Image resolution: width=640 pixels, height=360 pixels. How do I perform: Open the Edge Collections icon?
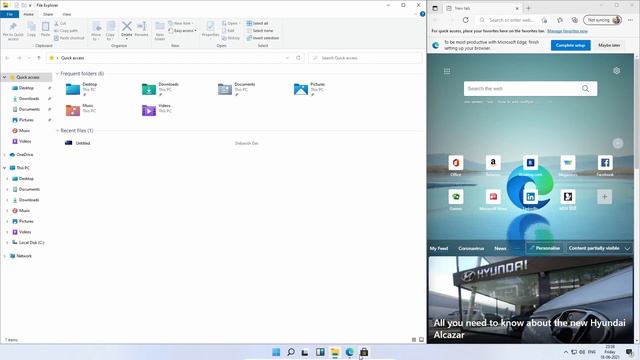(575, 20)
